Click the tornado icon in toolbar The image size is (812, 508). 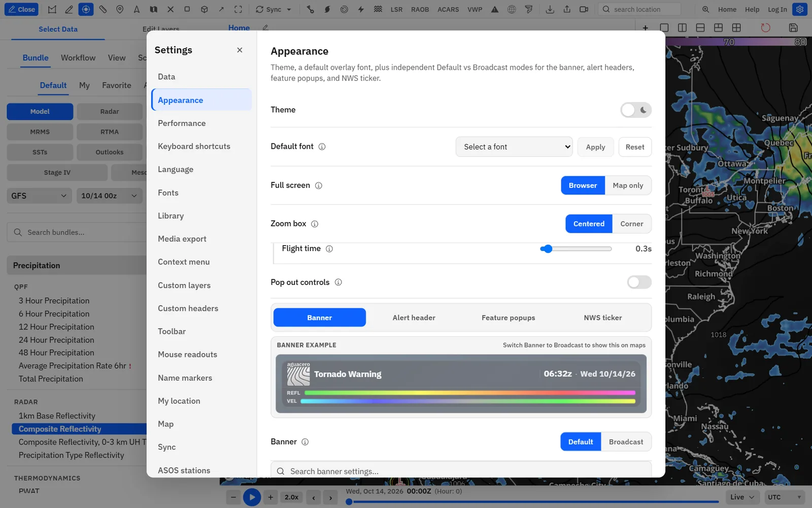click(529, 9)
